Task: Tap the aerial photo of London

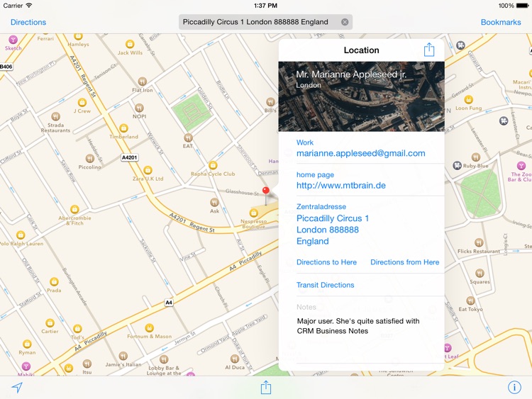Action: (x=361, y=96)
